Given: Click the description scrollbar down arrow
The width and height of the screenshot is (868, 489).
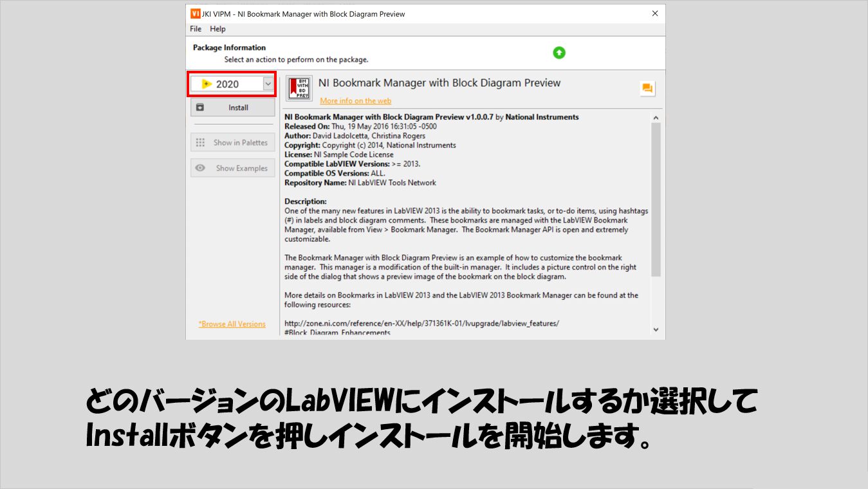Looking at the screenshot, I should coord(656,329).
